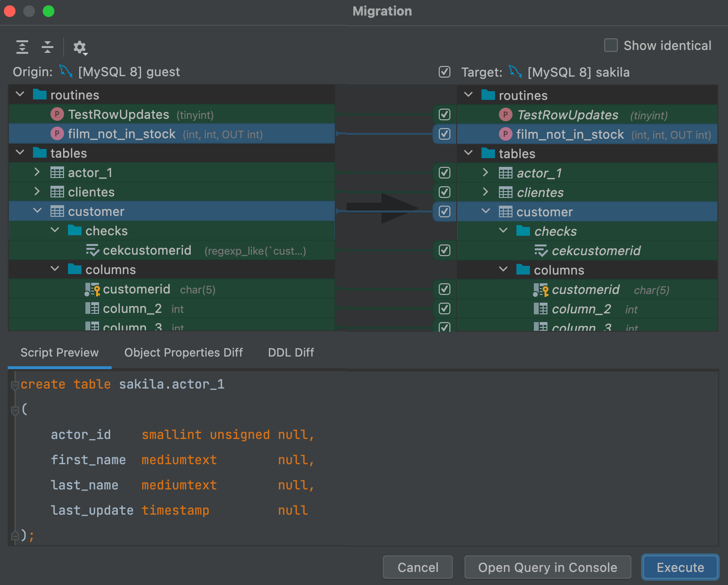Screen dimensions: 728x585
Task: Click Open Query in Console button
Action: pyautogui.click(x=547, y=568)
